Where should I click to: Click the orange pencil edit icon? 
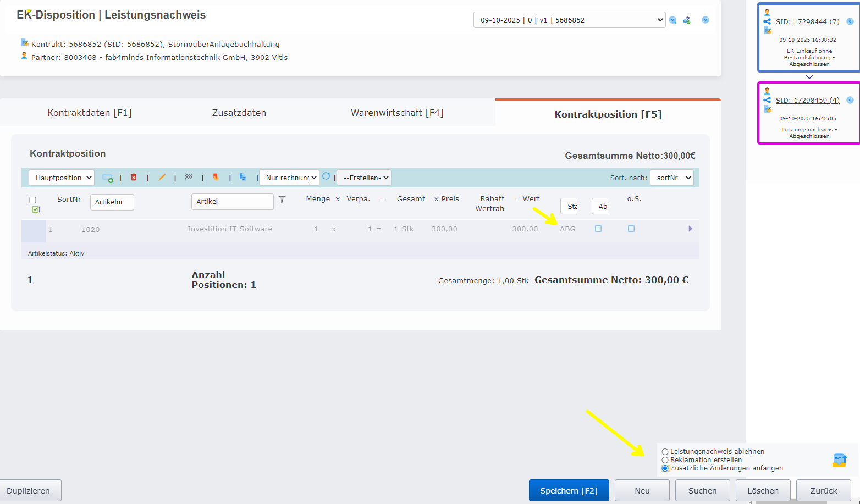[x=162, y=178]
